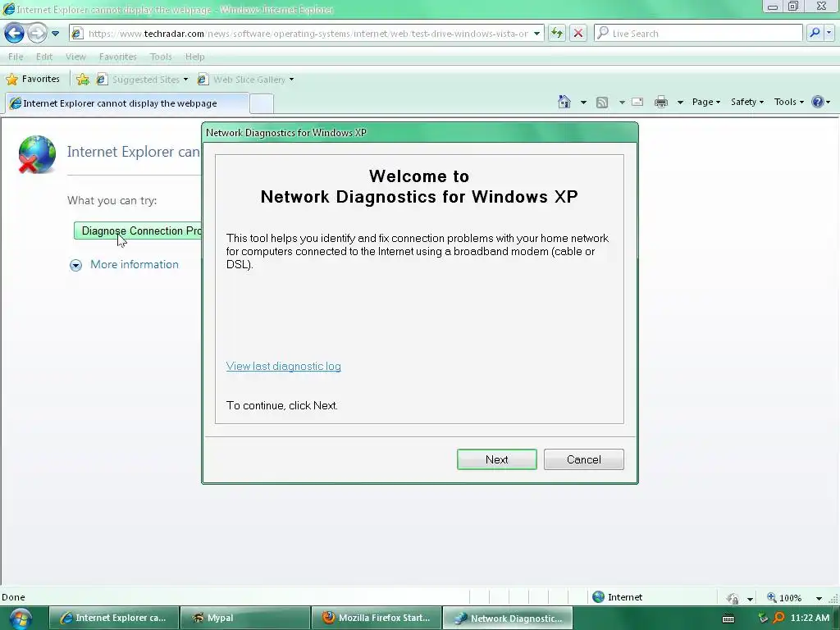Click the network connection tray icon
This screenshot has width=840, height=630.
click(763, 618)
